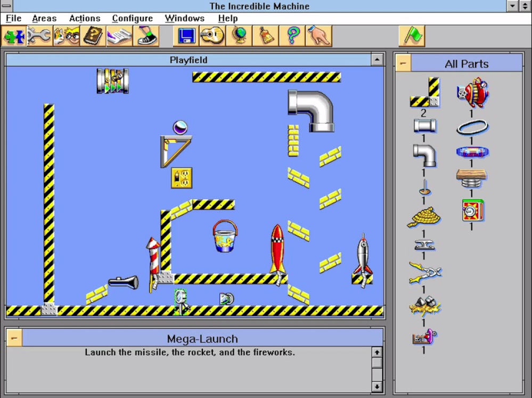Open the Mega-Launch panel control menu
This screenshot has height=398, width=532.
(x=14, y=338)
